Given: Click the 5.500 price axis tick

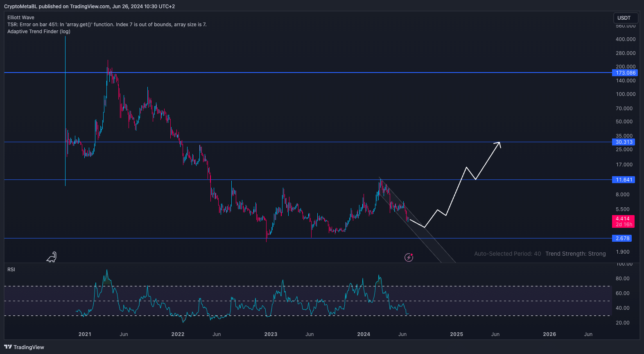Looking at the screenshot, I should click(x=622, y=209).
